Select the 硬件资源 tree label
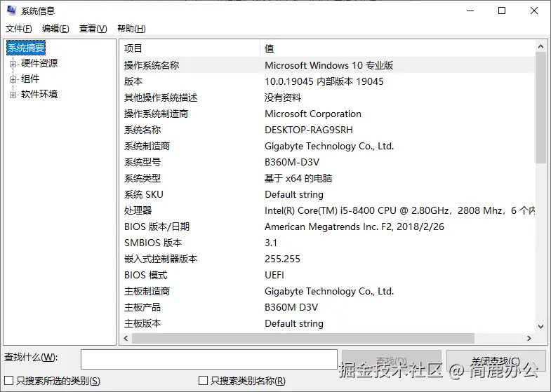551x392 pixels. (x=39, y=63)
